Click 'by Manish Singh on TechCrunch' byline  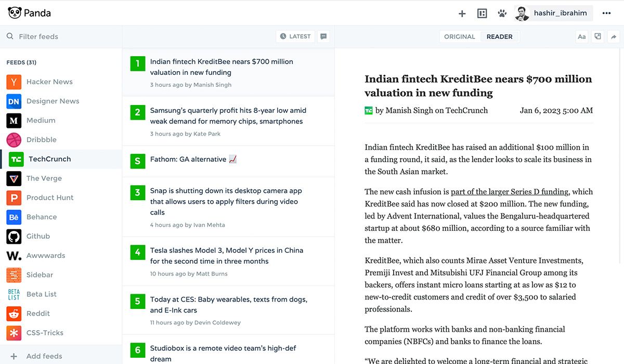[x=432, y=110]
